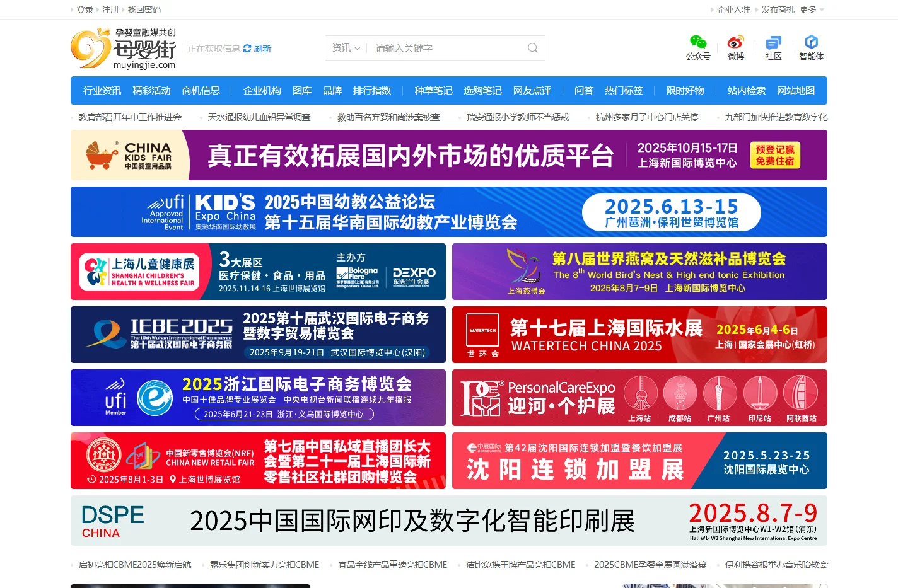Open headline 天水通报幼儿血铅异常调查
The height and width of the screenshot is (588, 898).
(x=259, y=117)
